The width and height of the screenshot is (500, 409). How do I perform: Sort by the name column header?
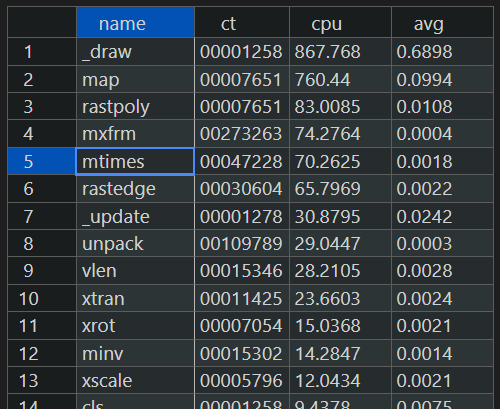pyautogui.click(x=135, y=22)
